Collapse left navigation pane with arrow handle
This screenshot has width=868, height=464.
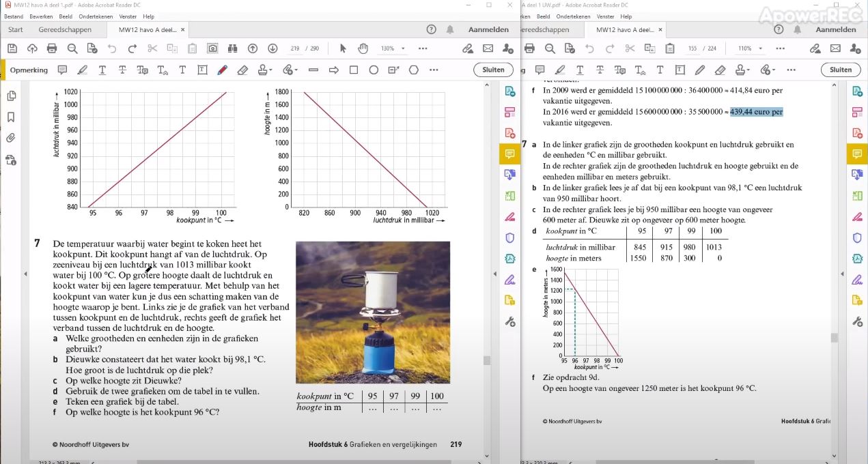pyautogui.click(x=26, y=274)
